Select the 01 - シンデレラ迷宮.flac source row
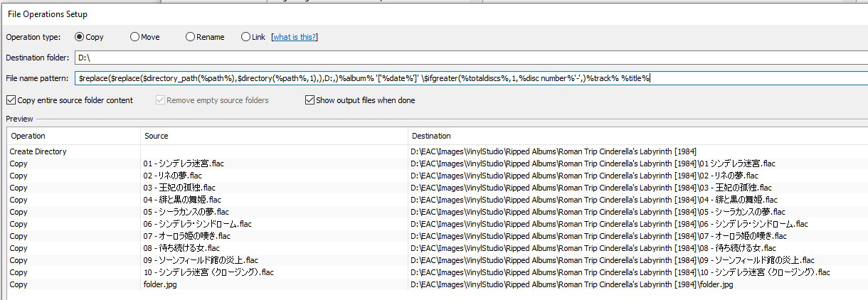 tap(185, 164)
